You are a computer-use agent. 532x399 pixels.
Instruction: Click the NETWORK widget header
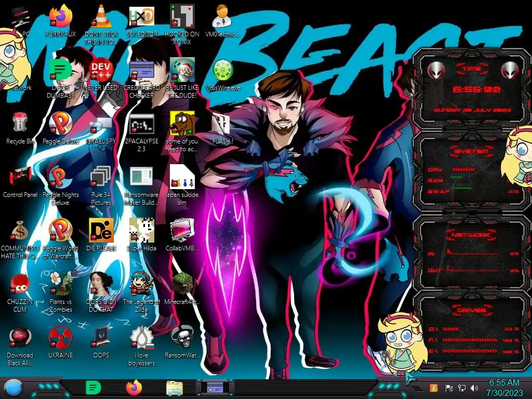click(x=471, y=235)
